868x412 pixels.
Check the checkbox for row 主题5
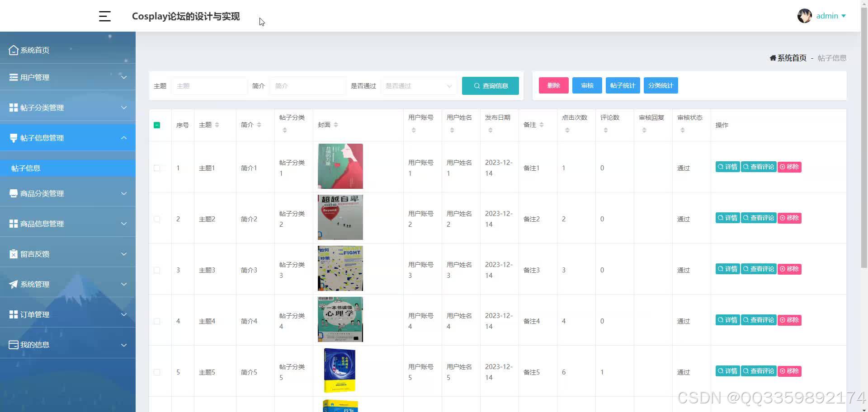157,372
